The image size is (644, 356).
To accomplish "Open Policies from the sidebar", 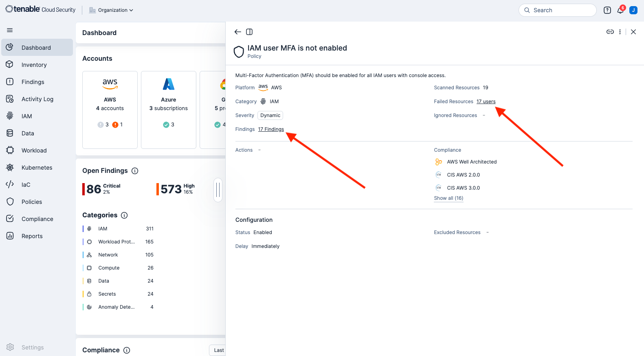I will point(32,202).
